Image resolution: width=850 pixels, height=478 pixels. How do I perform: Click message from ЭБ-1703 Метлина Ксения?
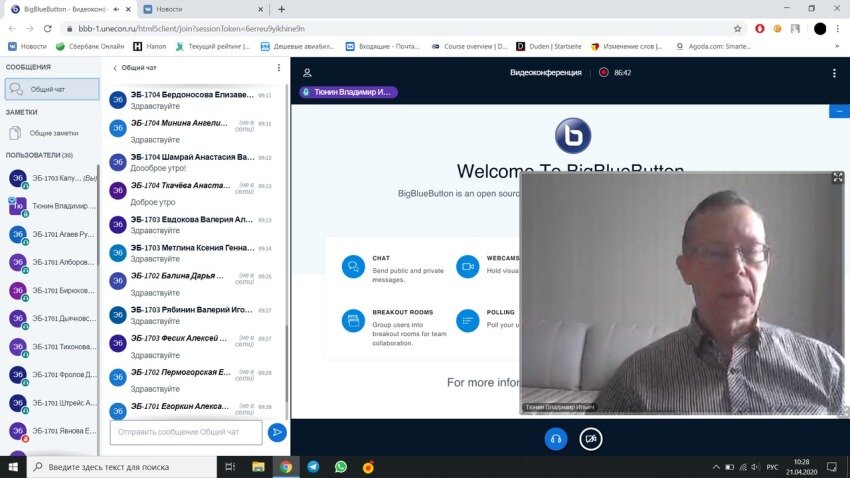click(191, 253)
